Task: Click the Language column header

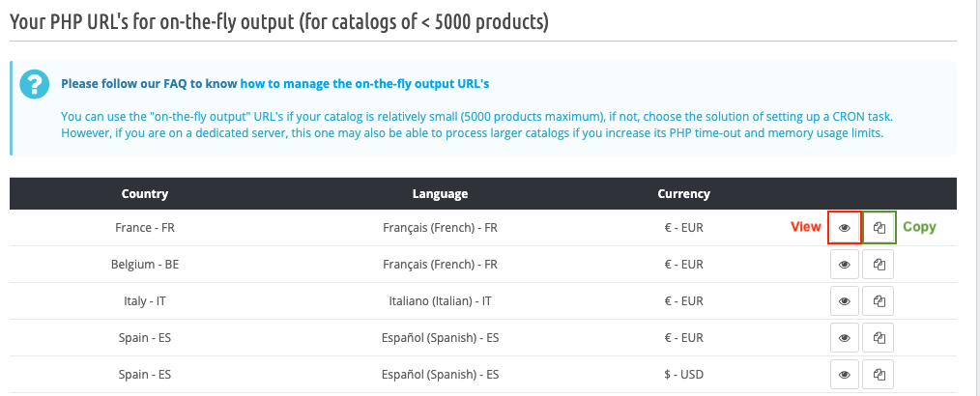Action: [440, 193]
